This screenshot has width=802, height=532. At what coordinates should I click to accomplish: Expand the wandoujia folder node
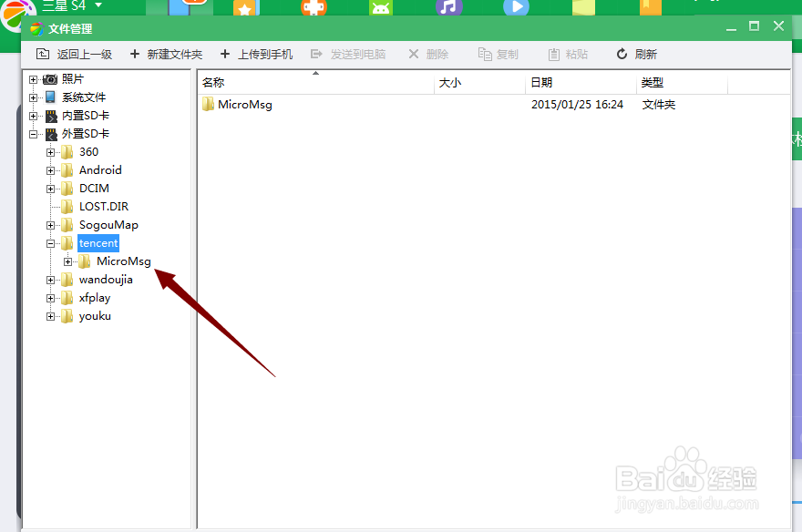click(50, 280)
